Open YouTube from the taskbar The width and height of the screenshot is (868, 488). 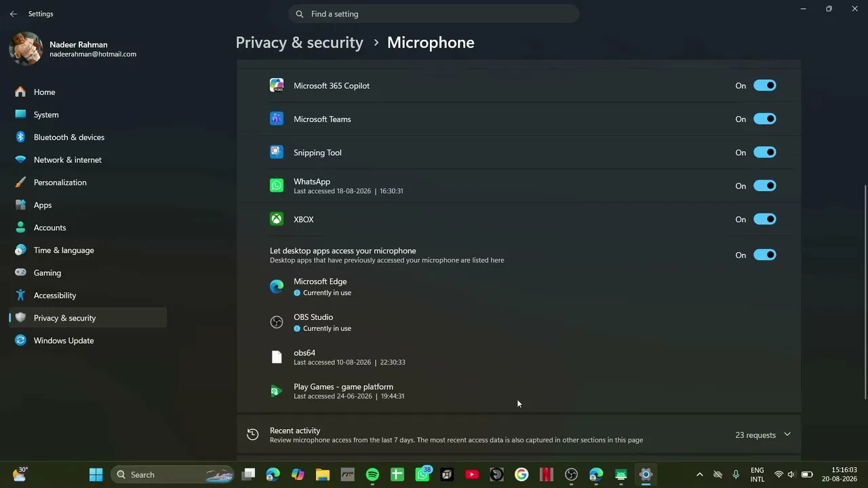click(472, 474)
